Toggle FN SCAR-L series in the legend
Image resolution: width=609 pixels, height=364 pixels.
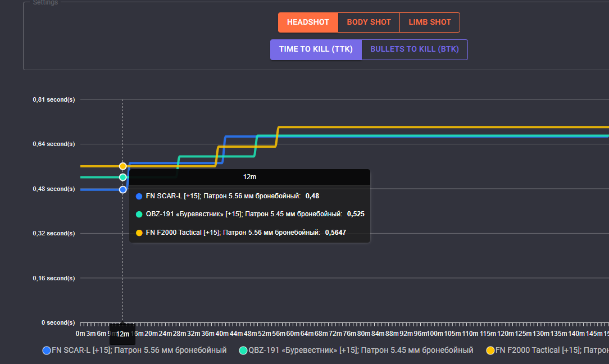point(134,350)
